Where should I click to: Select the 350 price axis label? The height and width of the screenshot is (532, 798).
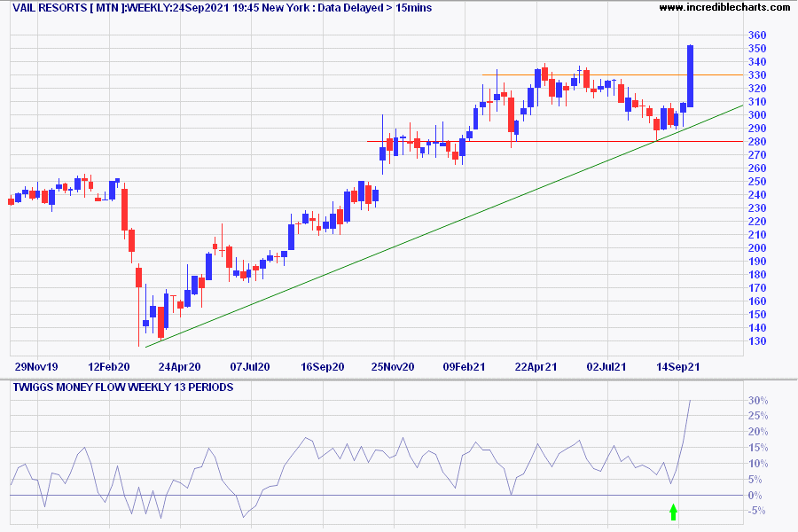[x=757, y=49]
